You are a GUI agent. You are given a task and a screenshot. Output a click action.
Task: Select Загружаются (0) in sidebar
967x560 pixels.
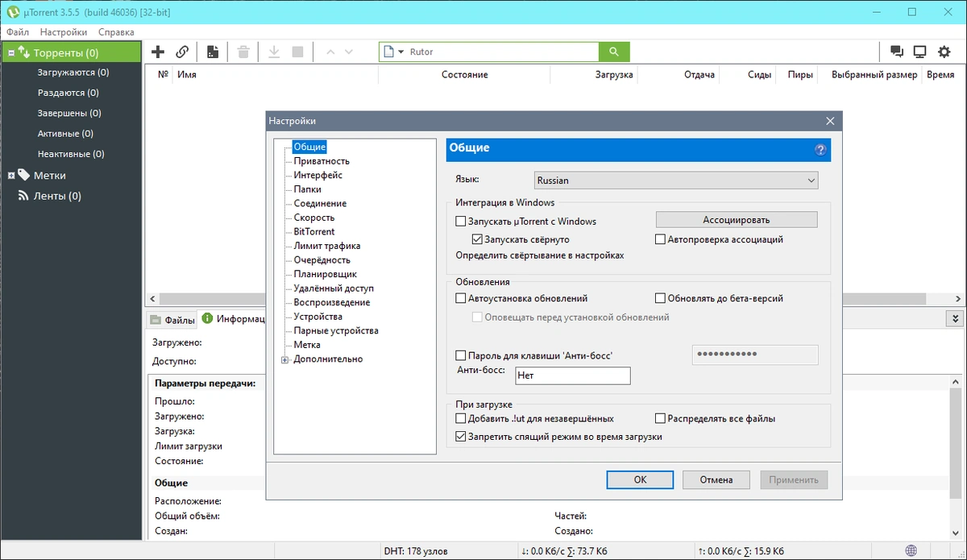coord(73,73)
